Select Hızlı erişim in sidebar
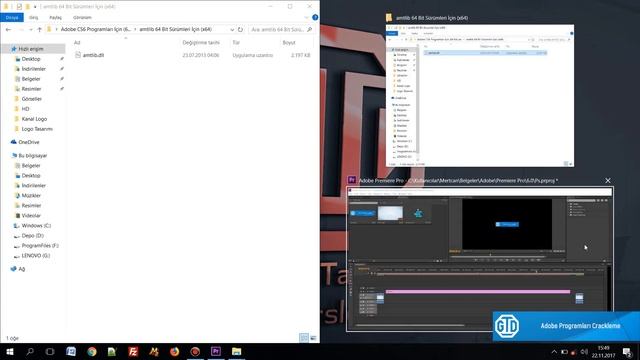Viewport: 640px width, 360px height. pyautogui.click(x=31, y=49)
